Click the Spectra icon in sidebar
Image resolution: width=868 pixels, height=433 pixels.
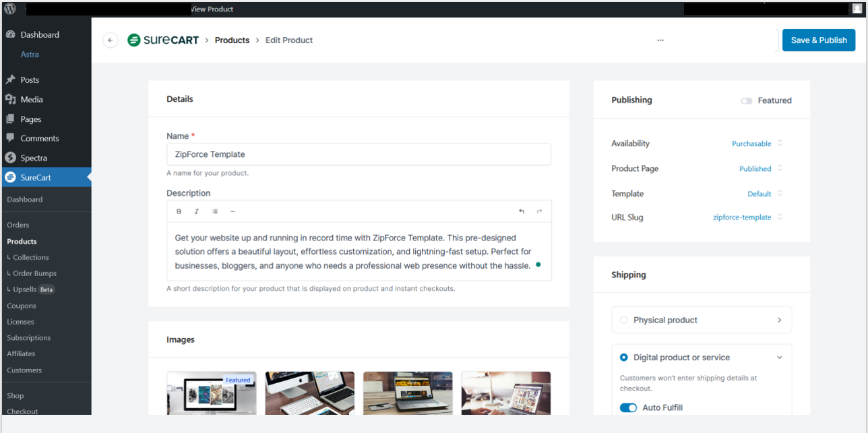(x=10, y=158)
